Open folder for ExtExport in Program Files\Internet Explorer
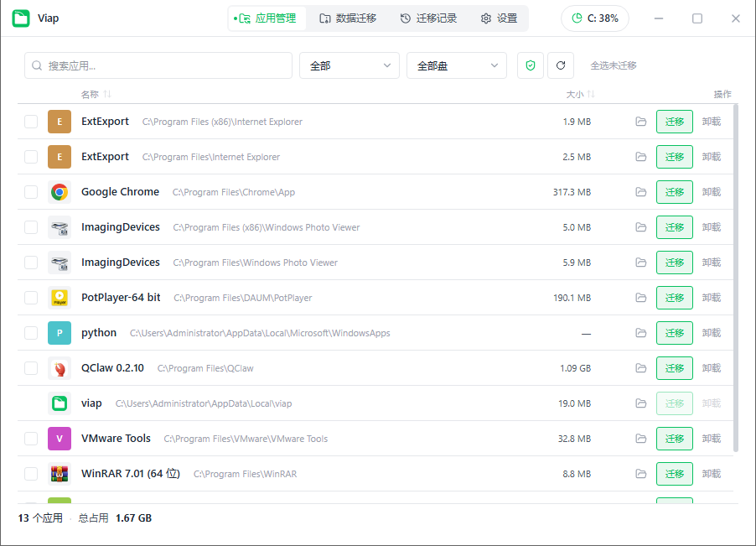The image size is (756, 546). 641,157
